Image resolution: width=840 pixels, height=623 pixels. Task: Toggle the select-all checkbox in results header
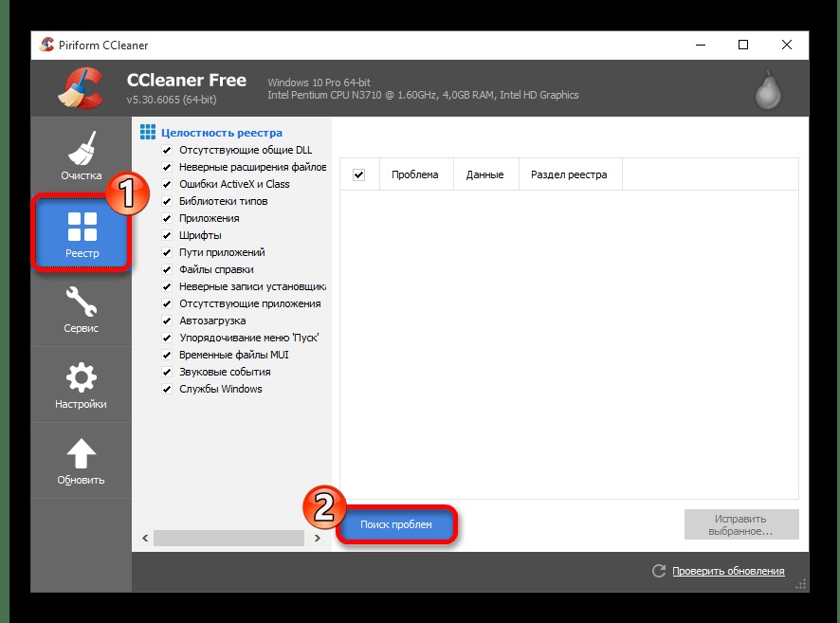coord(359,174)
